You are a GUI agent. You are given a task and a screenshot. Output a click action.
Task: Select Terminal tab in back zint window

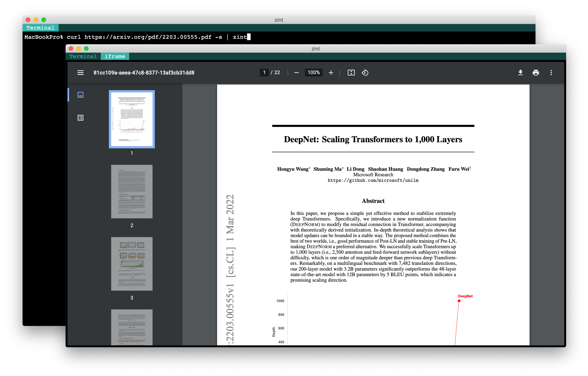point(41,28)
